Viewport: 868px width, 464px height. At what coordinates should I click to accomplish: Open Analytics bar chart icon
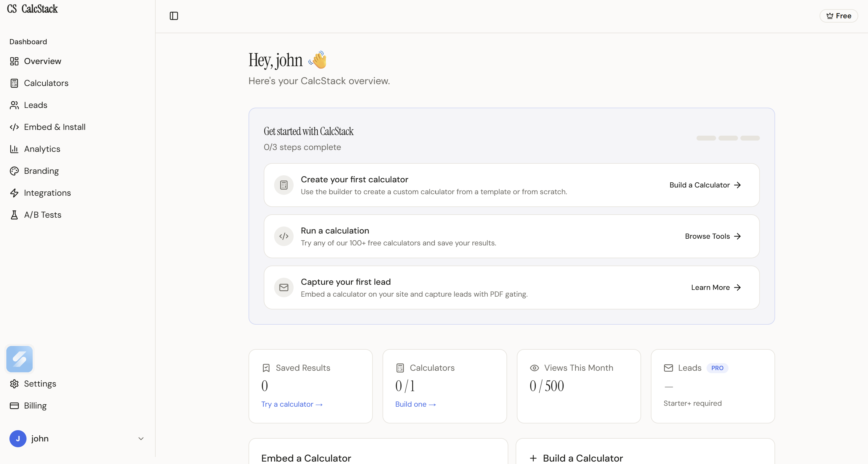(x=14, y=149)
